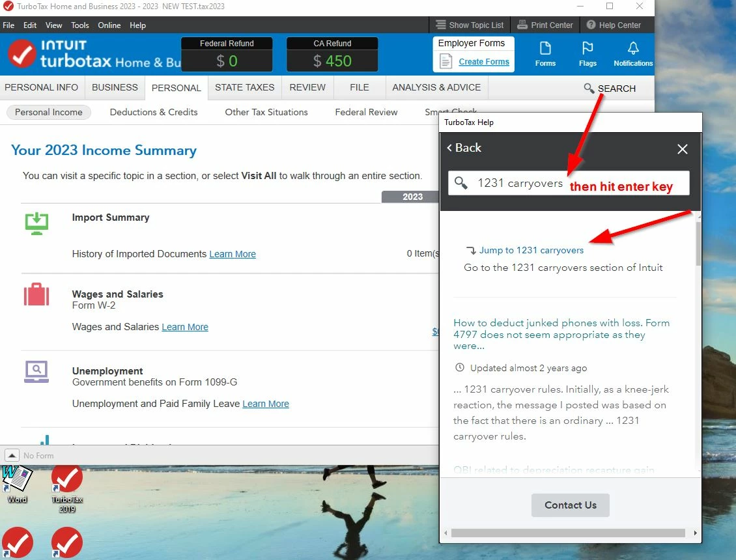Click Back in TurboTax Help
The image size is (736, 560).
464,147
